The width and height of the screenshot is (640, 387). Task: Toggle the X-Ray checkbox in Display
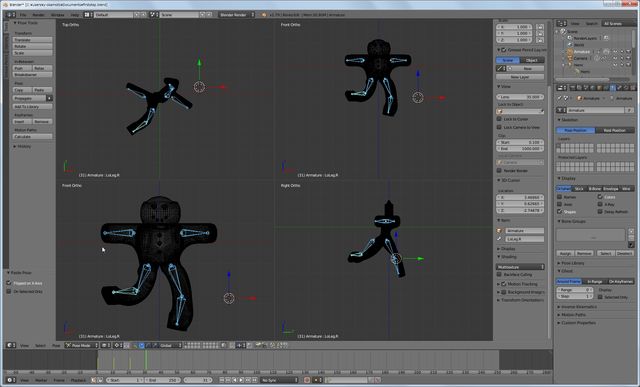click(x=600, y=204)
